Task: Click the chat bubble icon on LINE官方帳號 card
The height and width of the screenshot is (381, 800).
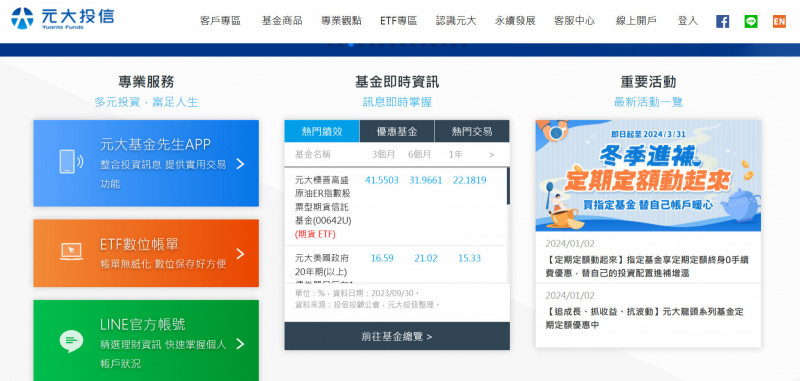Action: 71,341
